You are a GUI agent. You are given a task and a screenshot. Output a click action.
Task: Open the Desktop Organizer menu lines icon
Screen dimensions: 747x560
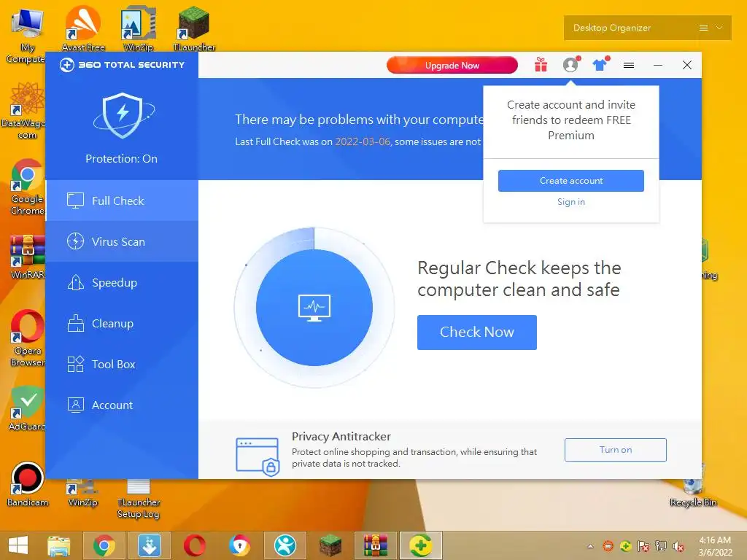(703, 28)
